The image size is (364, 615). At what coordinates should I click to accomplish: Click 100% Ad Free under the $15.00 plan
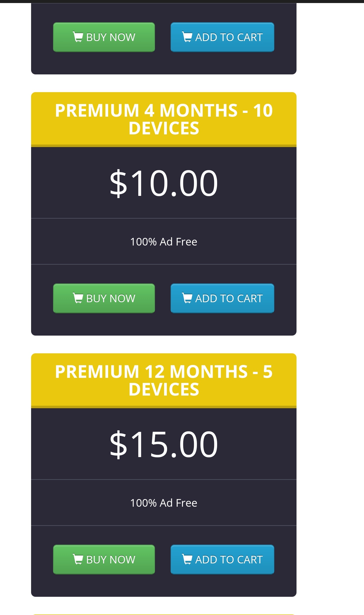coord(164,503)
